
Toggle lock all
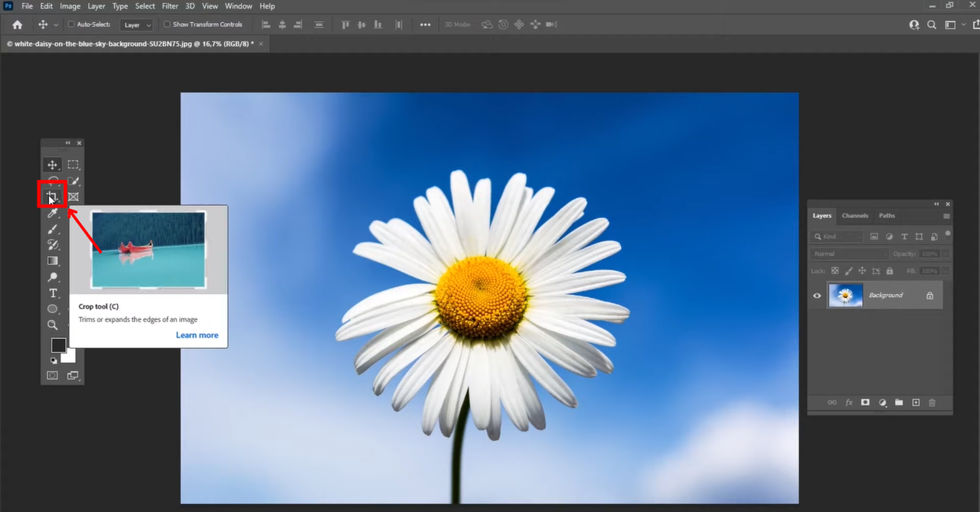pos(889,271)
